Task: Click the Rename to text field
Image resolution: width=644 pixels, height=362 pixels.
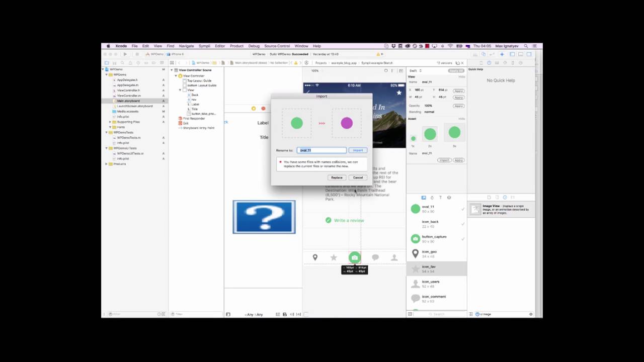Action: click(322, 150)
